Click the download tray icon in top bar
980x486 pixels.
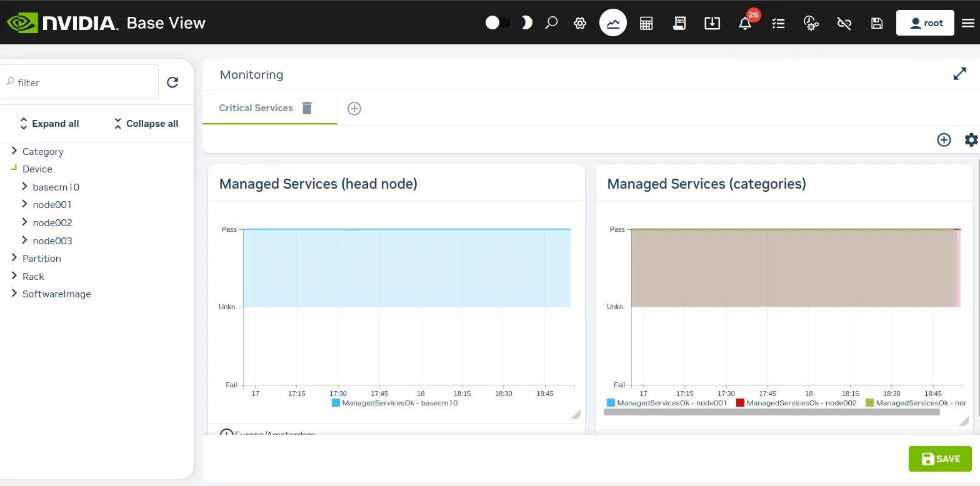tap(712, 23)
